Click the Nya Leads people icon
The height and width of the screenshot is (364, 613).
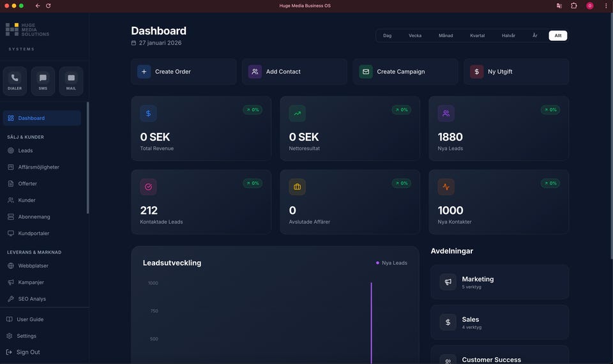[446, 114]
